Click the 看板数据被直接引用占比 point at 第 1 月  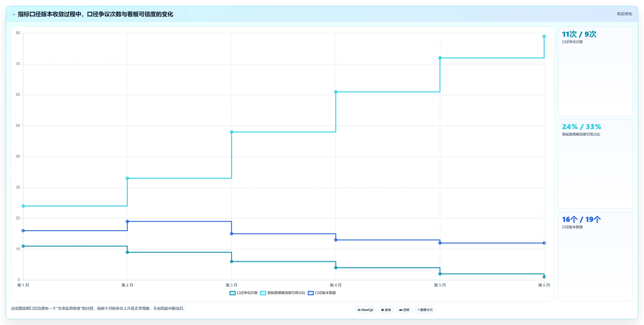(x=23, y=206)
